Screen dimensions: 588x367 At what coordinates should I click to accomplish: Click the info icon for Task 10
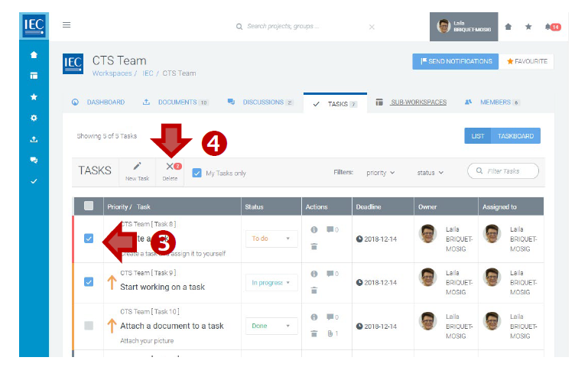click(x=313, y=317)
